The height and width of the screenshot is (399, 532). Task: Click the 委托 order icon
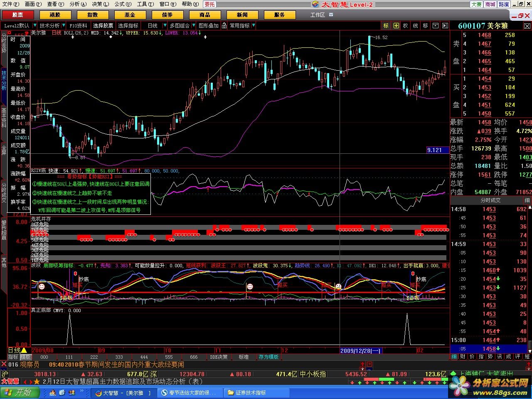click(x=210, y=4)
